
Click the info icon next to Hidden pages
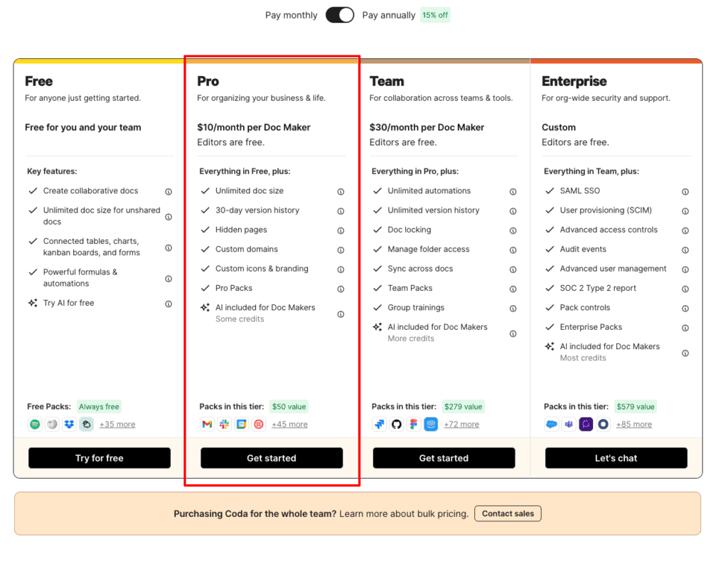point(341,230)
